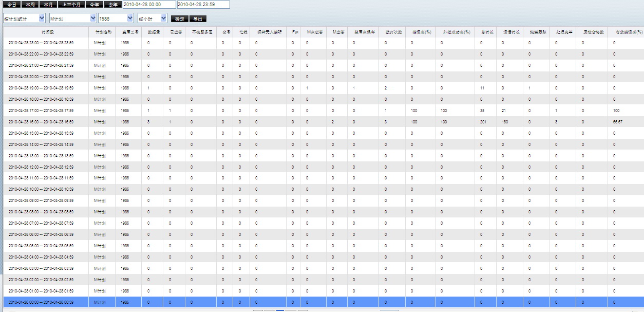Open the 按计划统计 dropdown
644x312 pixels.
[x=24, y=18]
